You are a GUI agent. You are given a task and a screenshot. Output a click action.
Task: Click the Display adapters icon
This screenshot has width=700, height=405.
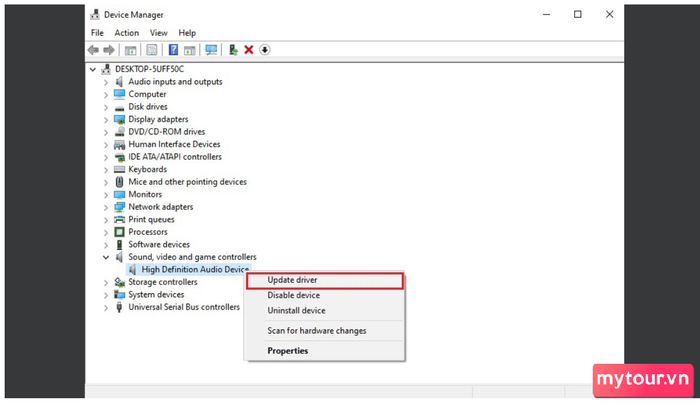coord(119,119)
